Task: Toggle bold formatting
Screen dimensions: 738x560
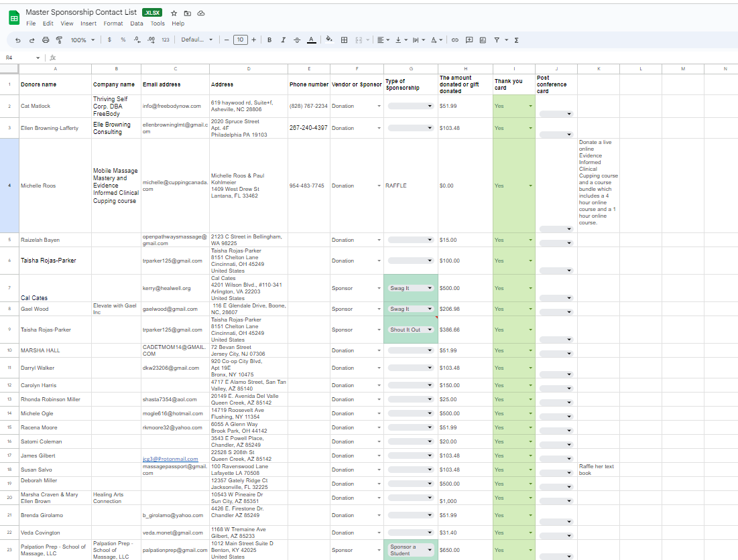Action: click(269, 40)
